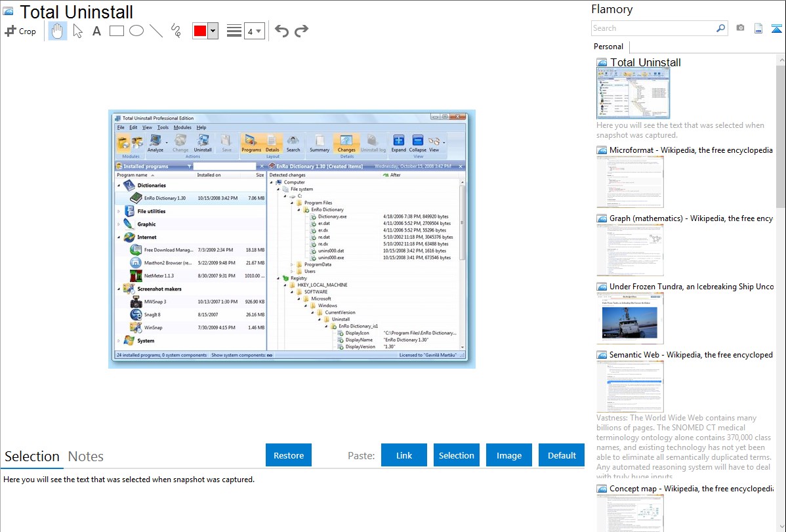Open the Microformat Wikipedia snapshot thumbnail
The image size is (786, 532).
(x=630, y=182)
